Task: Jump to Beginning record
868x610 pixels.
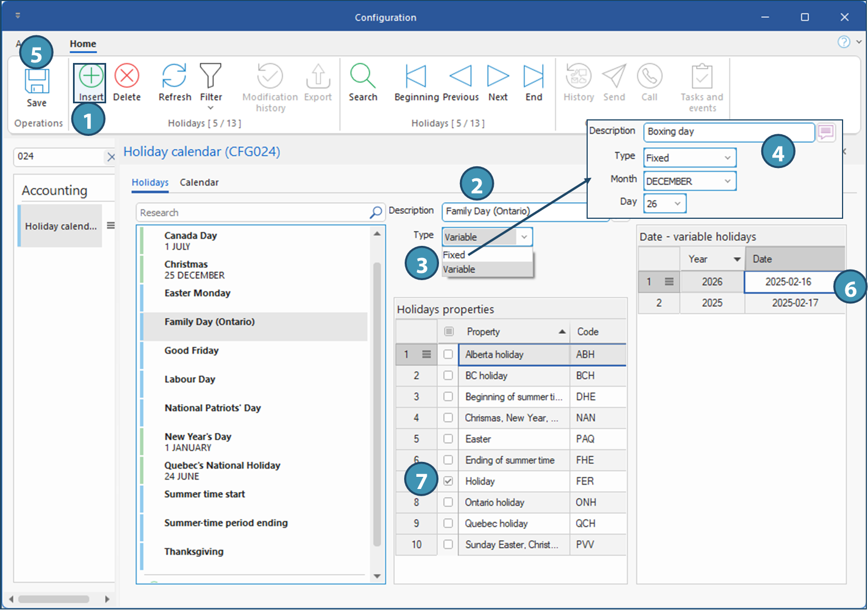Action: coord(416,76)
